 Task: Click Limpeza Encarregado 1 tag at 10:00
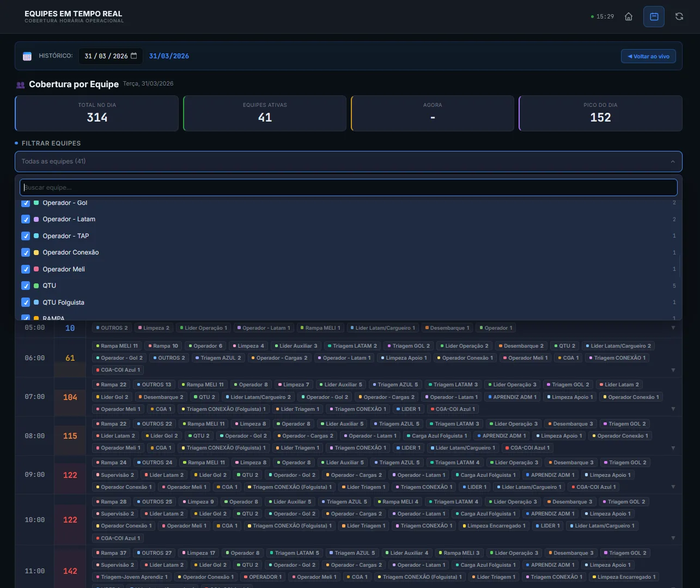click(494, 526)
